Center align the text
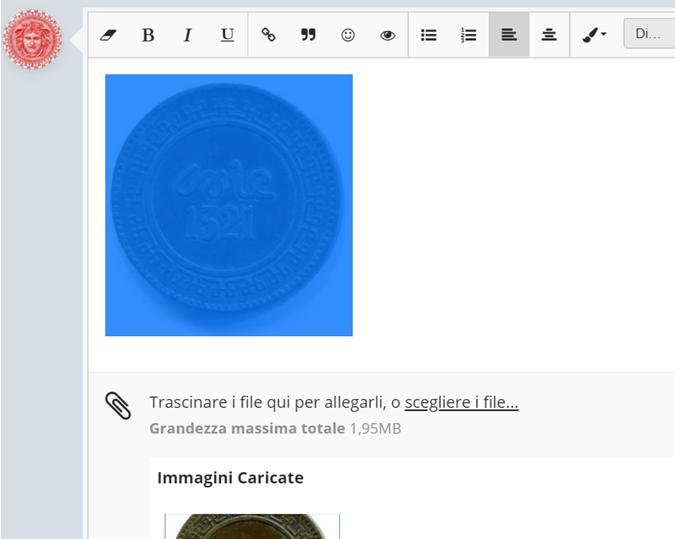The image size is (675, 539). point(549,34)
